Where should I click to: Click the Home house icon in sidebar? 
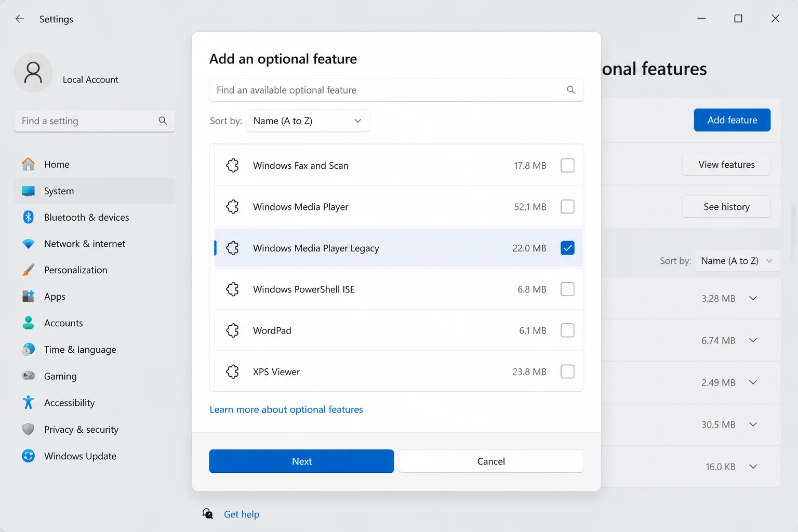click(29, 164)
